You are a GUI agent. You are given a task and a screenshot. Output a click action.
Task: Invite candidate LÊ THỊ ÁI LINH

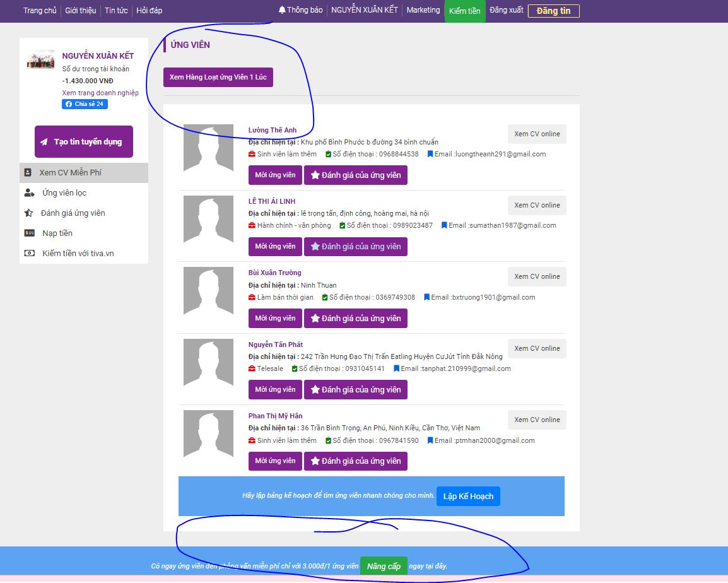tap(275, 247)
